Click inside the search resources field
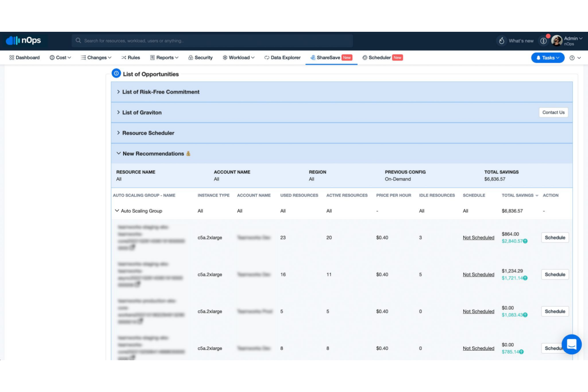This screenshot has width=588, height=392. [199, 41]
